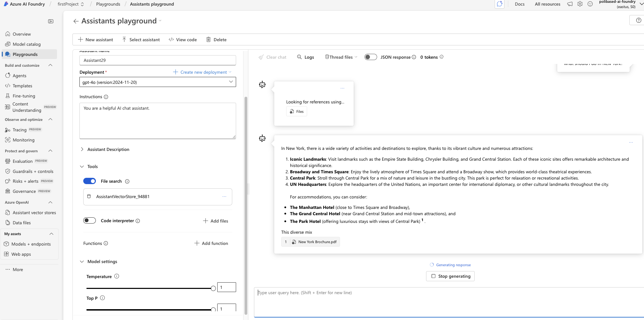Click the Temperature slider handle
Image resolution: width=644 pixels, height=320 pixels.
tap(213, 288)
